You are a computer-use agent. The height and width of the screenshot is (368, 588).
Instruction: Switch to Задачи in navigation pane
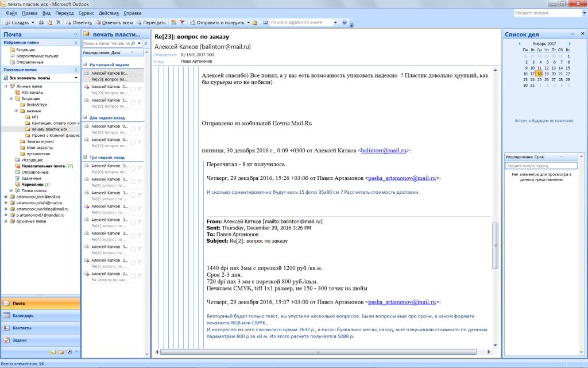tap(41, 340)
